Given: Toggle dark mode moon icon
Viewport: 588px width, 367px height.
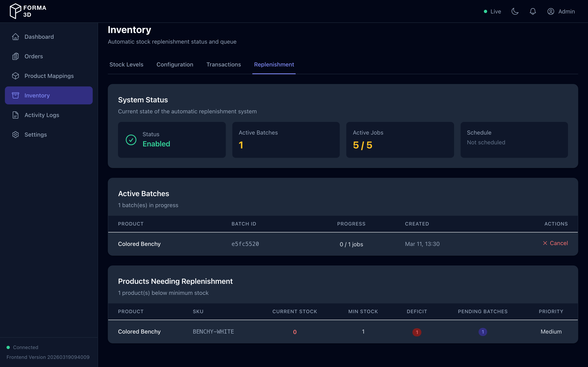Looking at the screenshot, I should 515,11.
